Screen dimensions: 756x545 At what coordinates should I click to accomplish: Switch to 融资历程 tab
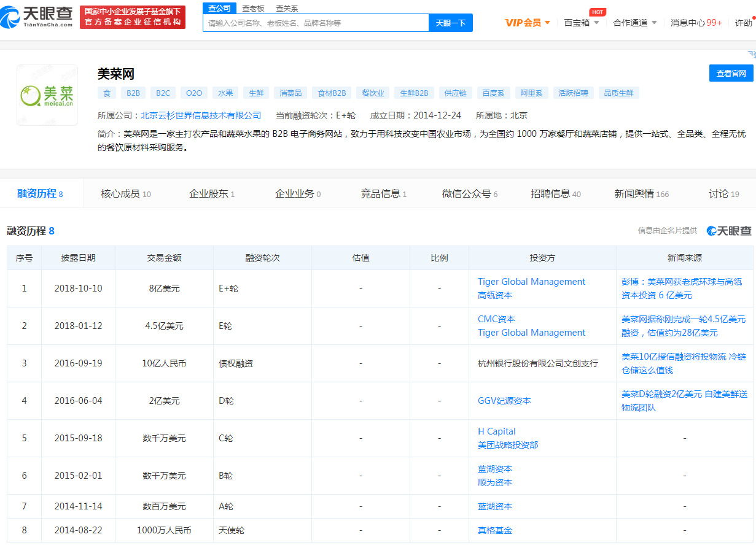(40, 194)
